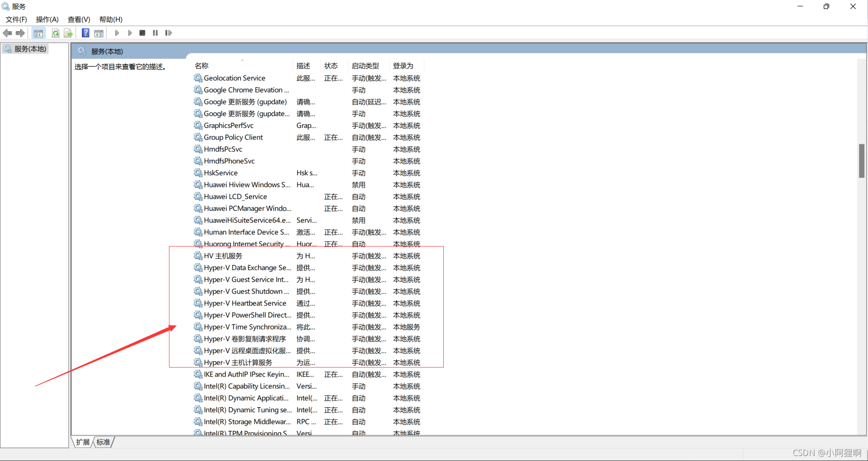Viewport: 868px width, 461px height.
Task: Click the Forward arrow toolbar icon
Action: click(x=20, y=33)
